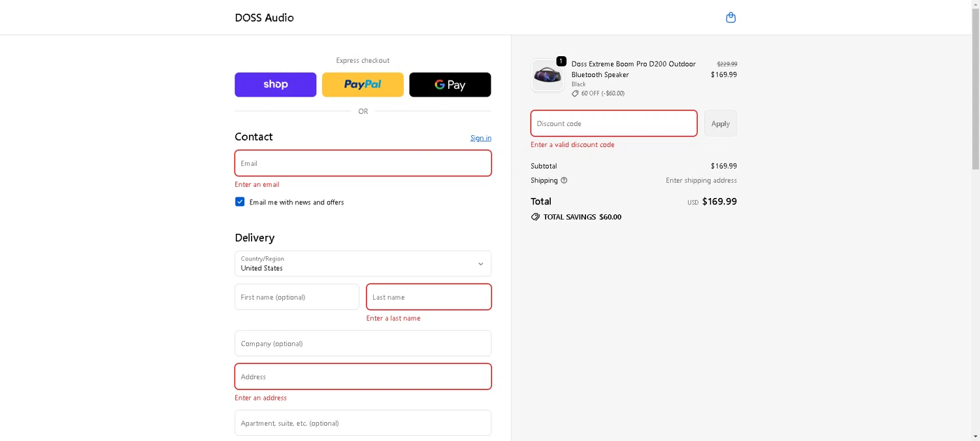Select Google Pay express checkout
The width and height of the screenshot is (980, 441).
[449, 85]
